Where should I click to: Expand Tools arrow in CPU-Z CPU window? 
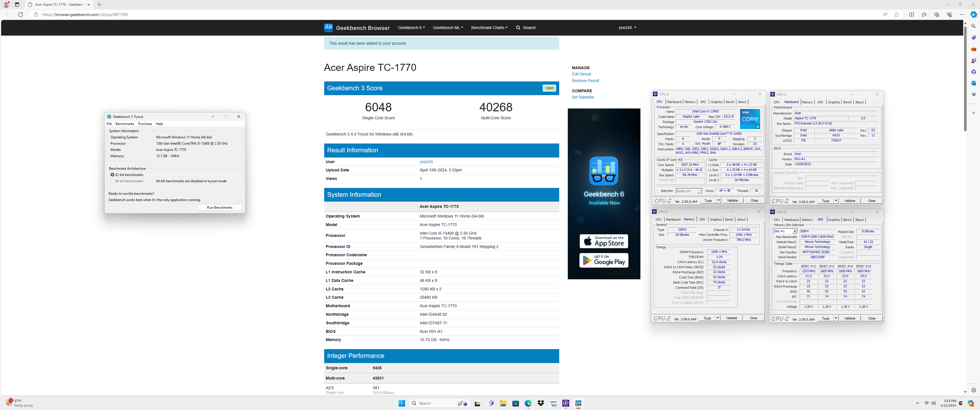click(x=718, y=200)
